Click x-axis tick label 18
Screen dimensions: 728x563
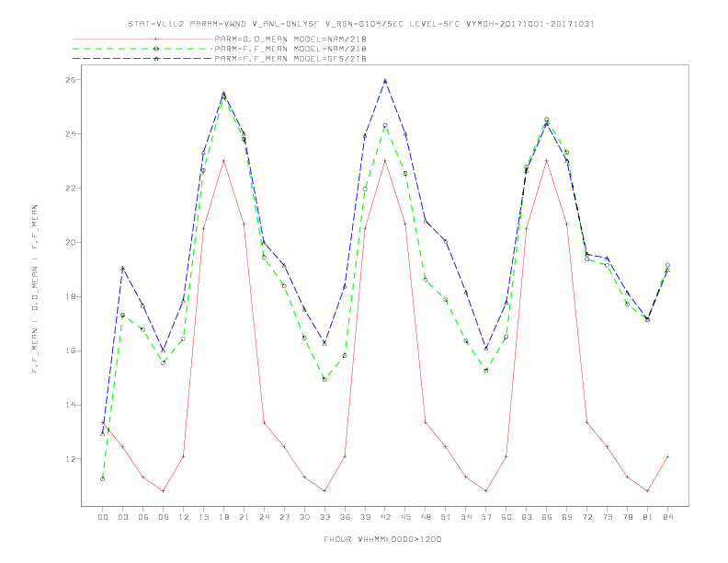click(x=223, y=517)
